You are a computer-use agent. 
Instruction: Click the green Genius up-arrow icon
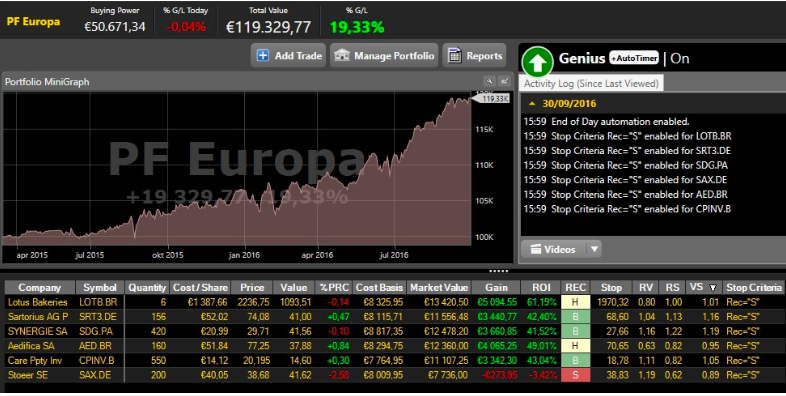pyautogui.click(x=537, y=62)
